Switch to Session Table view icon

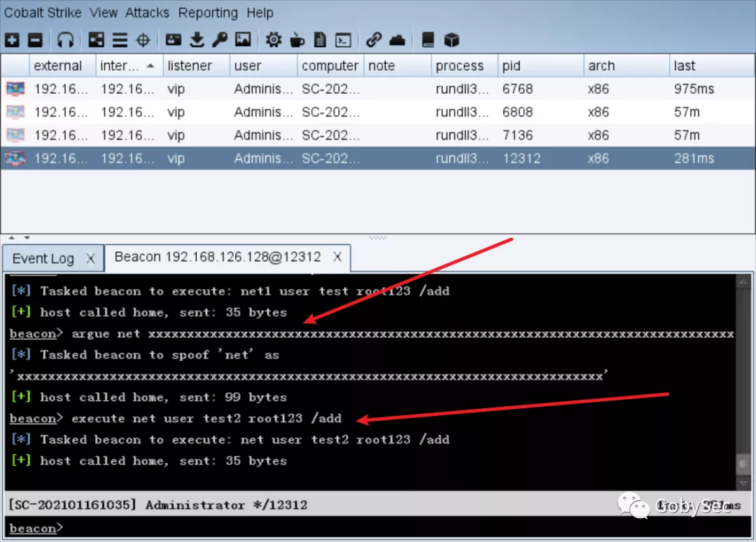tap(120, 40)
